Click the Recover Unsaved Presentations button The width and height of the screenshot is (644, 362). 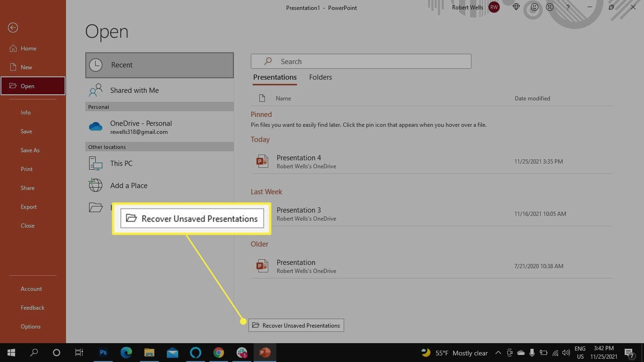click(296, 325)
